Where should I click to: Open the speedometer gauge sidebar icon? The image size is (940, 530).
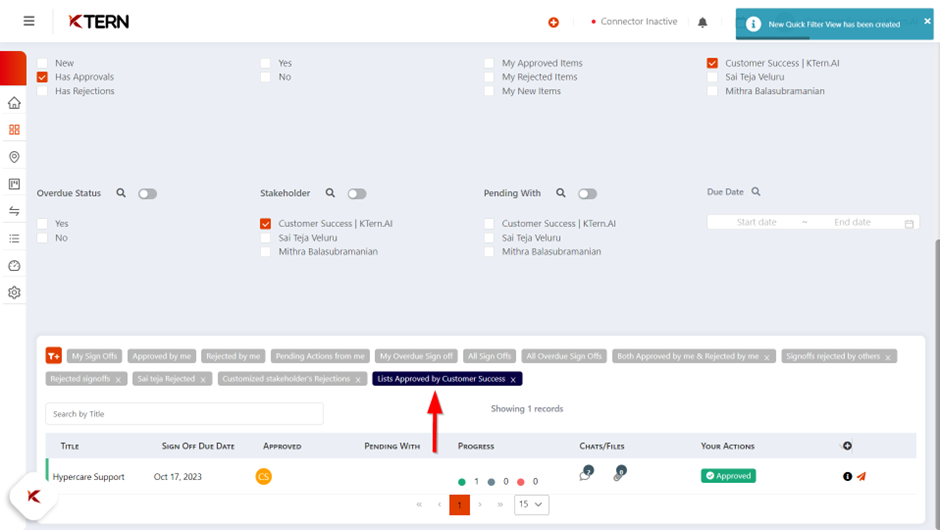pyautogui.click(x=14, y=266)
